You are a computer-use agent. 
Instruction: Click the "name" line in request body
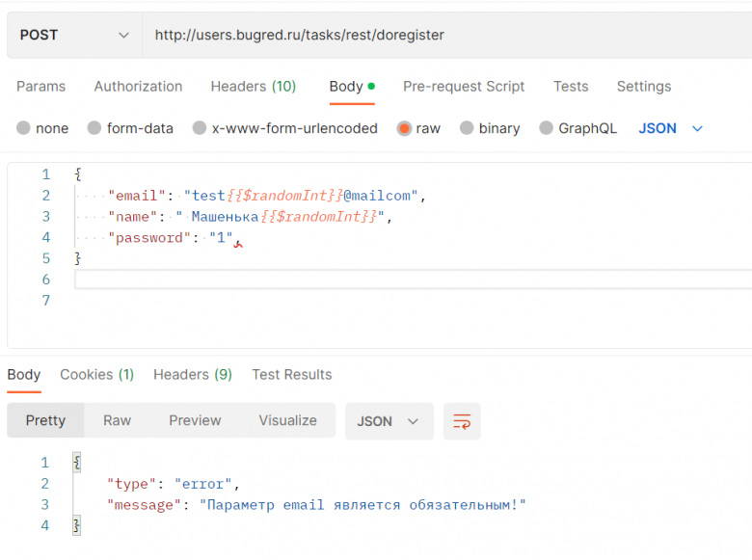click(x=250, y=217)
